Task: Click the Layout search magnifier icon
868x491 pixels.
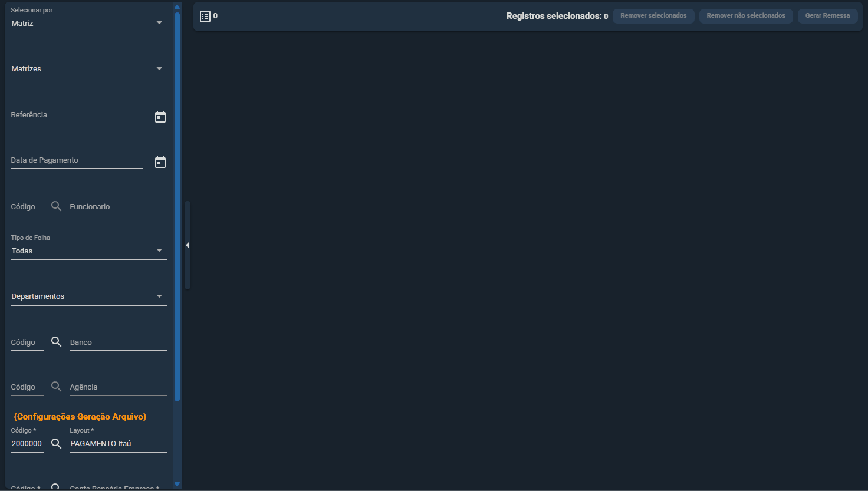Action: coord(56,443)
